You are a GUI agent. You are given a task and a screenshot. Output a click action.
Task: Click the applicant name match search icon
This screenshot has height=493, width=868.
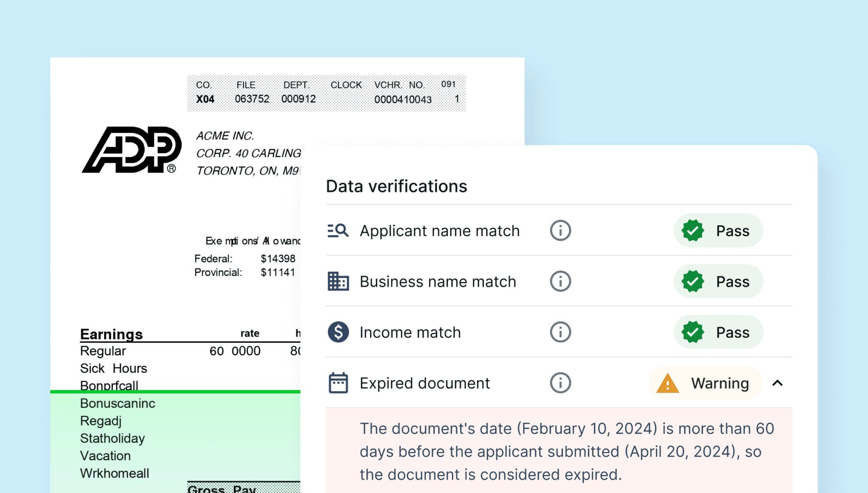tap(338, 231)
